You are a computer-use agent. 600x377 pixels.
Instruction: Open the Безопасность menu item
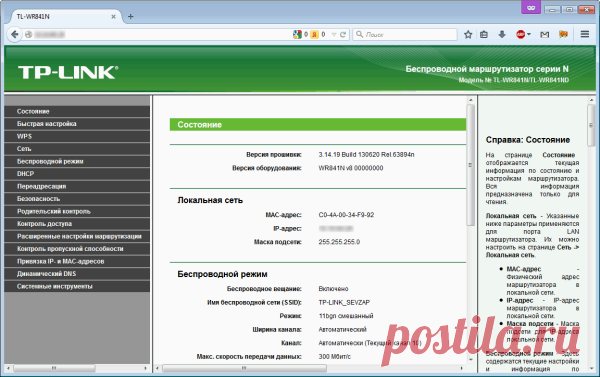pos(77,199)
